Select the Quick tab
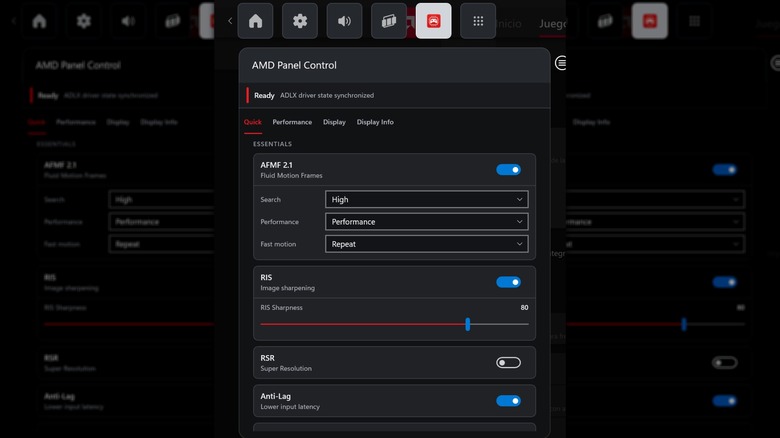 253,122
